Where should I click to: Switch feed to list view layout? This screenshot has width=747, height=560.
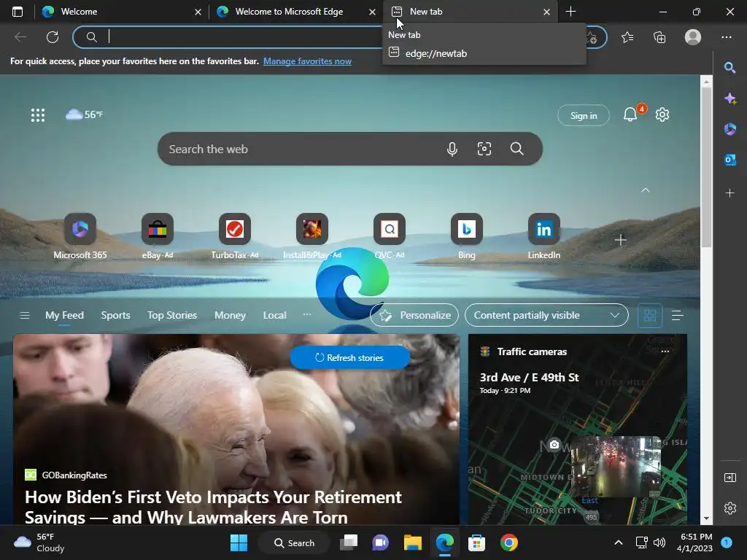click(677, 315)
